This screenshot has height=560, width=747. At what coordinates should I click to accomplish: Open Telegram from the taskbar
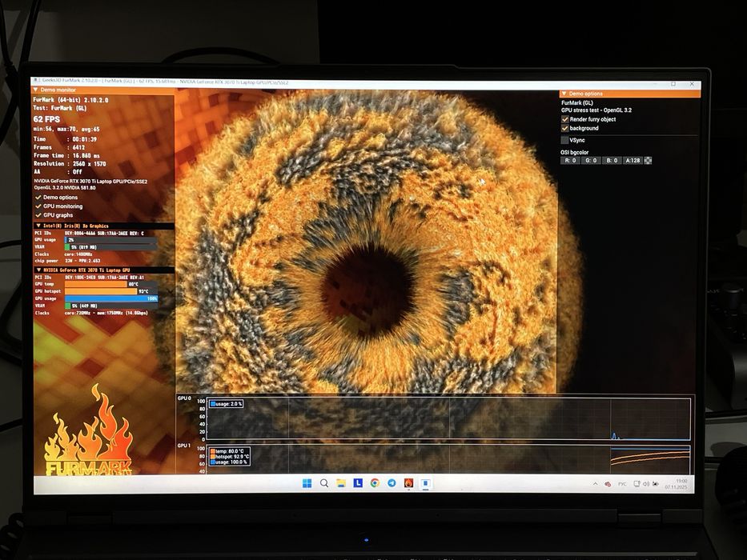[x=392, y=483]
